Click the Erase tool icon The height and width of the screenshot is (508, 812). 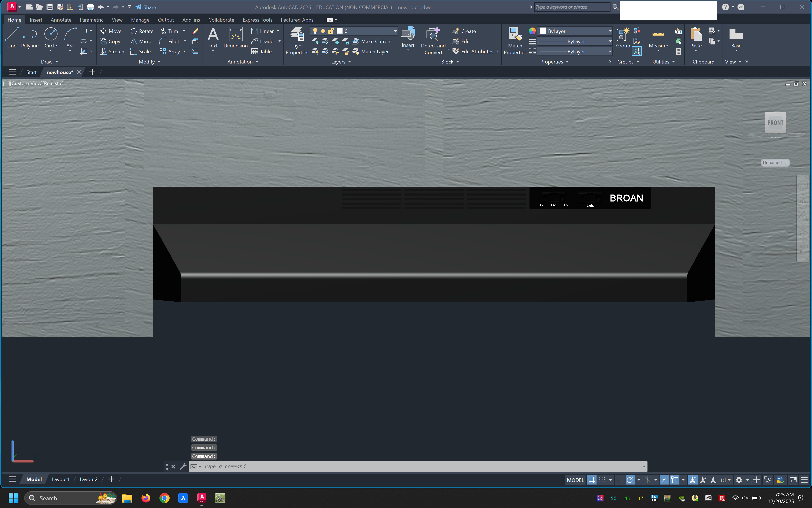[x=195, y=31]
